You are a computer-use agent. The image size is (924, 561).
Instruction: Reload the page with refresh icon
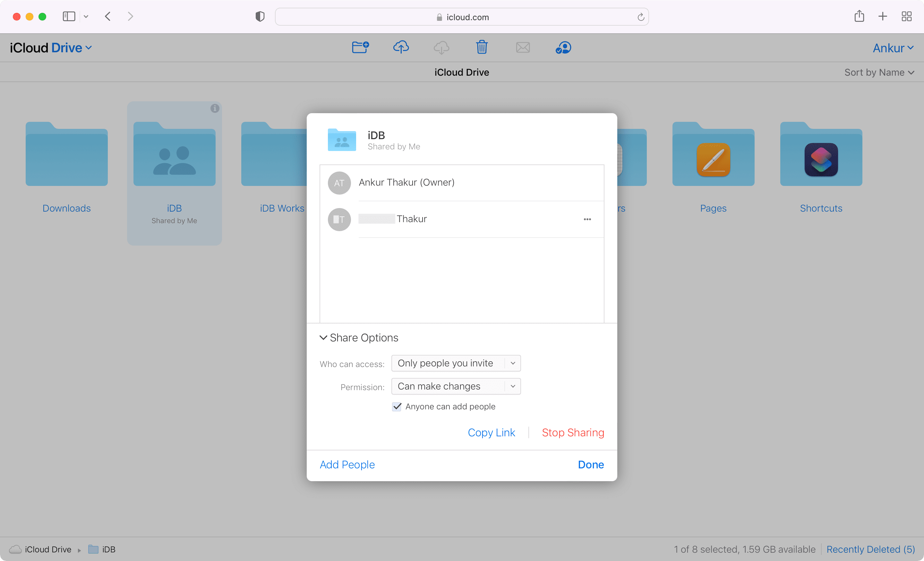(640, 17)
